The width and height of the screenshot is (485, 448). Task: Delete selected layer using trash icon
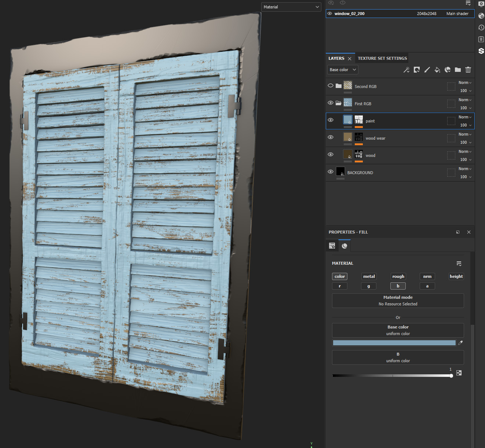pyautogui.click(x=468, y=70)
